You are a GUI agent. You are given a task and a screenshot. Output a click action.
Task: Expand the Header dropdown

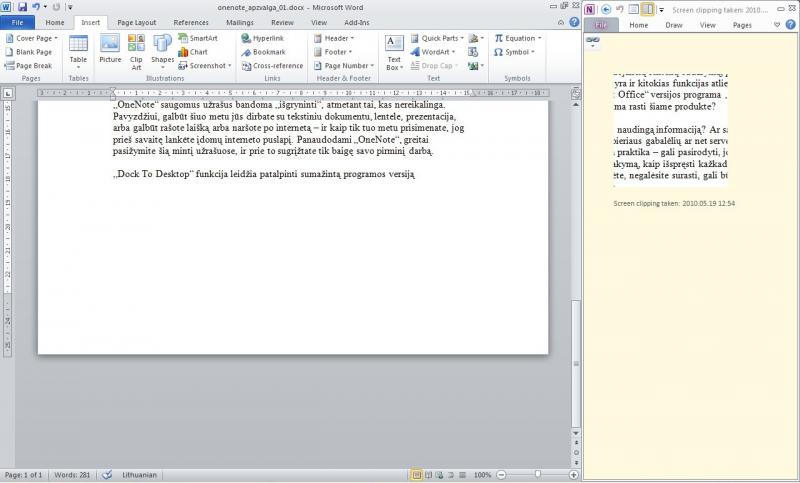coord(333,38)
